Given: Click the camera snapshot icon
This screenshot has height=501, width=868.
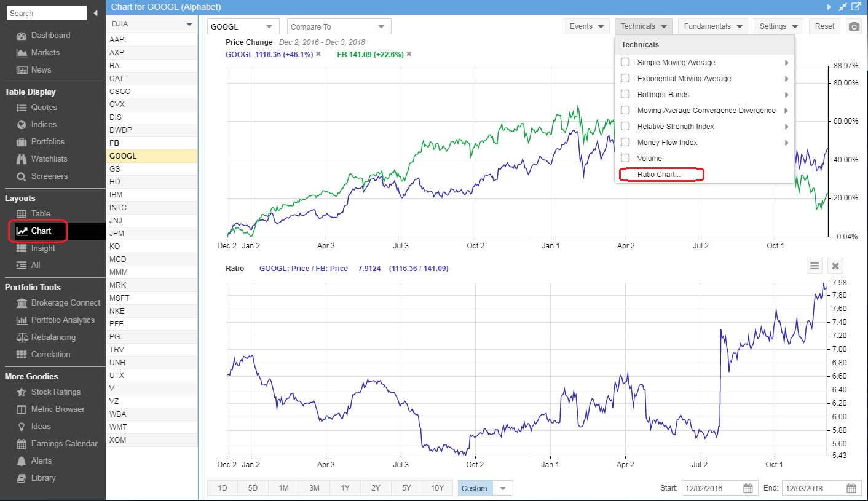Looking at the screenshot, I should 854,26.
